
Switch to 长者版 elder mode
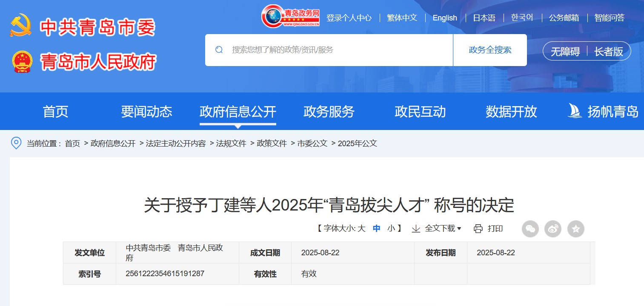[609, 52]
